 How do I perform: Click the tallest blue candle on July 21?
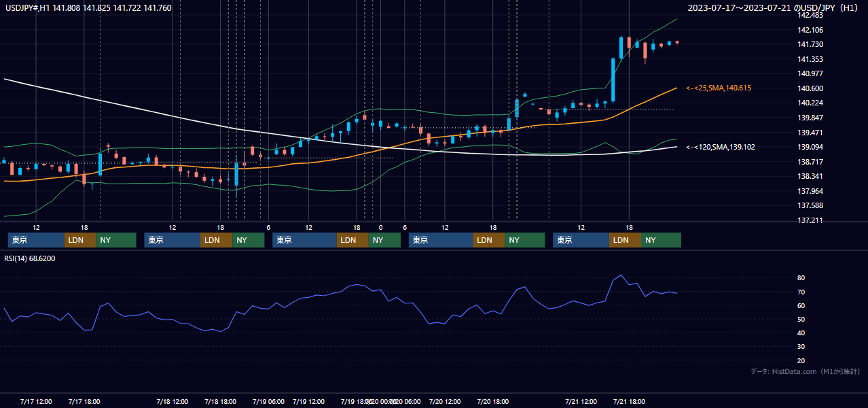coord(613,80)
